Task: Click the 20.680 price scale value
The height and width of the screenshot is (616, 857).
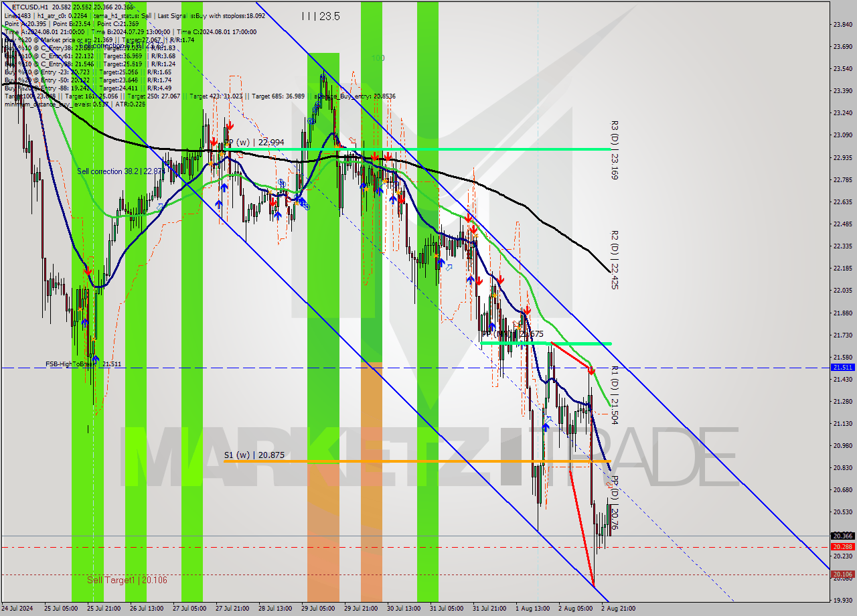Action: coord(842,490)
